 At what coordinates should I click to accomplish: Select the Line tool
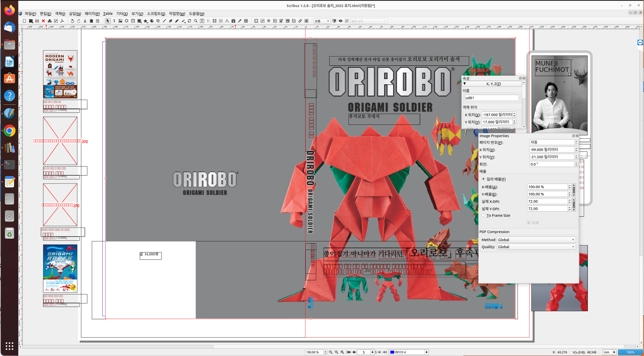pos(164,21)
